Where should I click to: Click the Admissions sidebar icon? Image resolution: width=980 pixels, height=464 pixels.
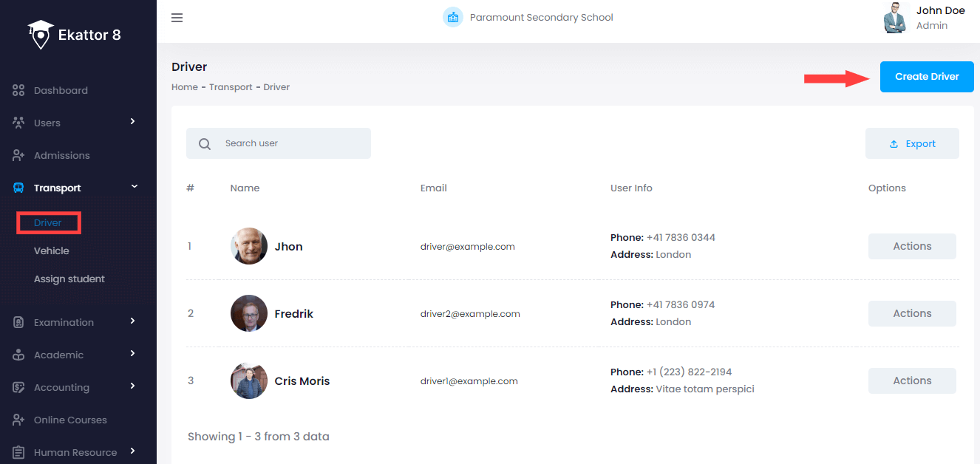coord(19,155)
